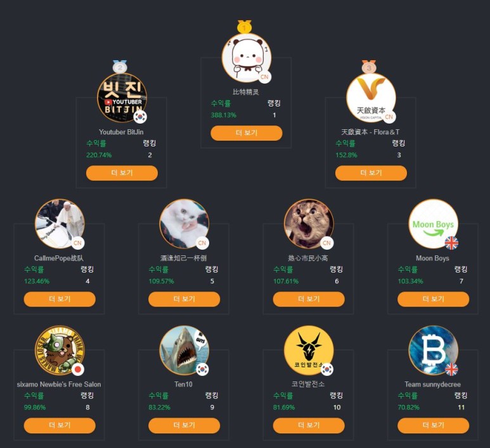
Task: Click Korean flag badge on BitJin avatar
Action: pyautogui.click(x=140, y=117)
